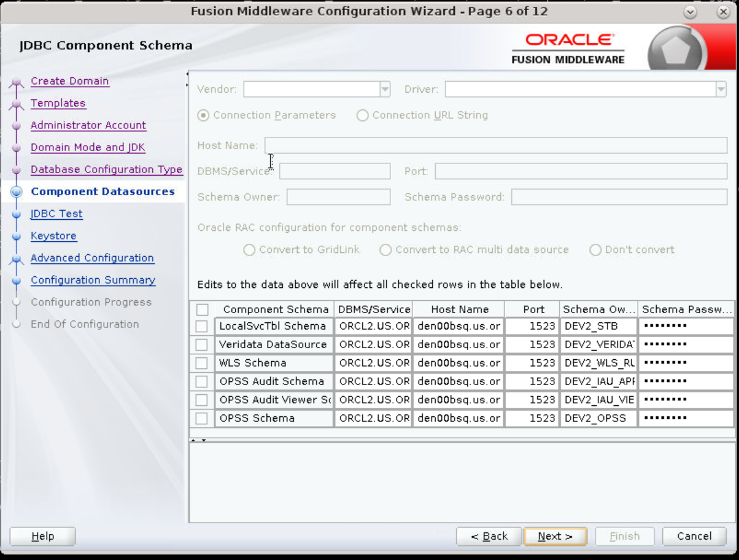Toggle the select-all checkbox in table header

pos(202,309)
